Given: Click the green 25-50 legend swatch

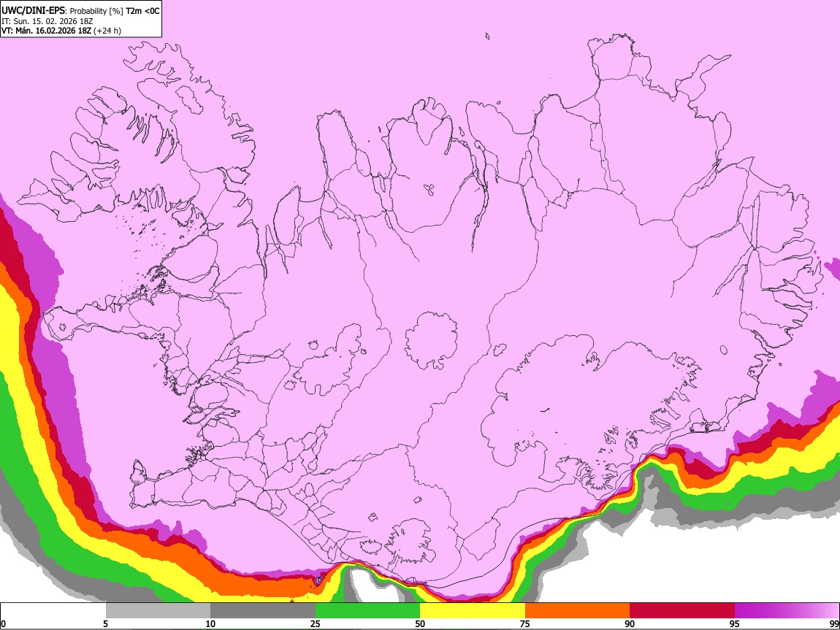Looking at the screenshot, I should pos(367,610).
